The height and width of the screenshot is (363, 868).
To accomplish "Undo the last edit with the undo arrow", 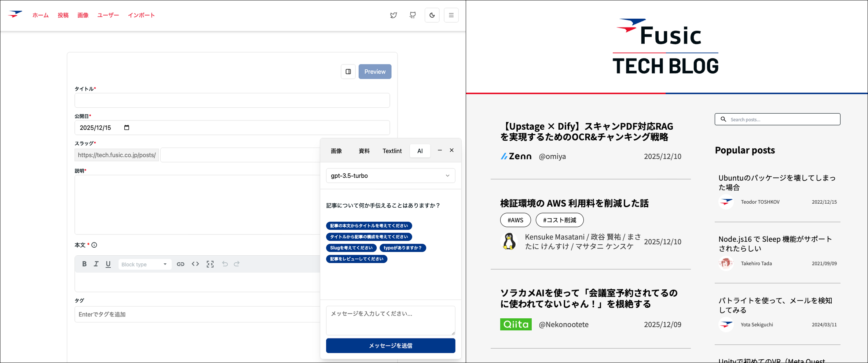I will [x=225, y=264].
